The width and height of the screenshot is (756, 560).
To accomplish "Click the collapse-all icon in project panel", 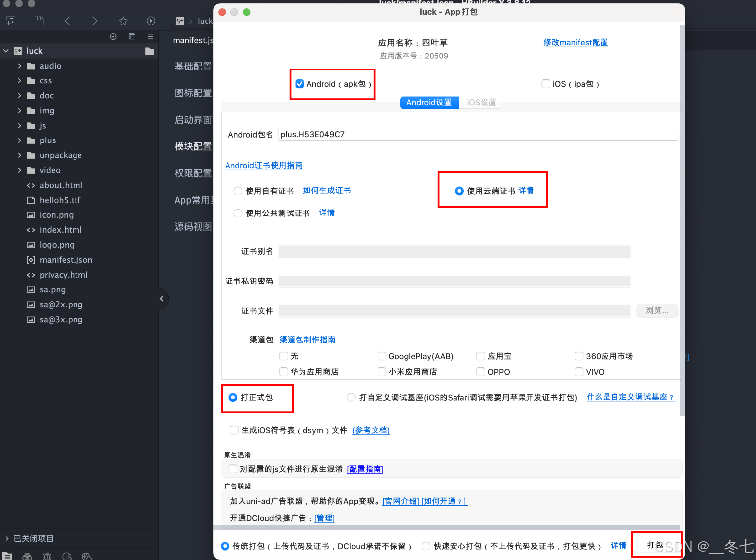I will tap(132, 37).
